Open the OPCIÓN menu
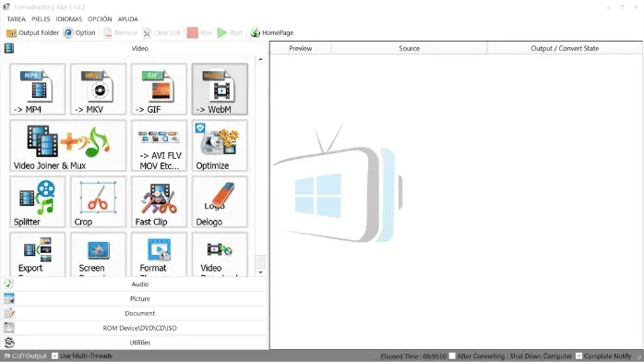 (100, 18)
